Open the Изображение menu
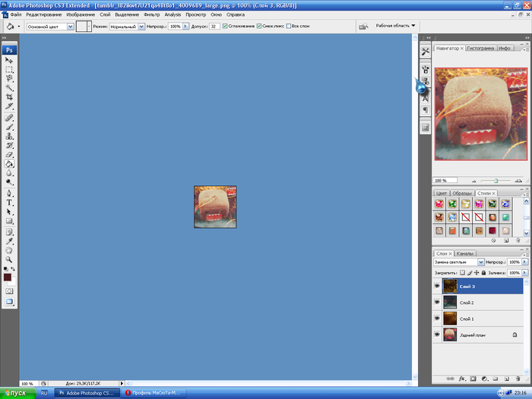 coord(81,14)
